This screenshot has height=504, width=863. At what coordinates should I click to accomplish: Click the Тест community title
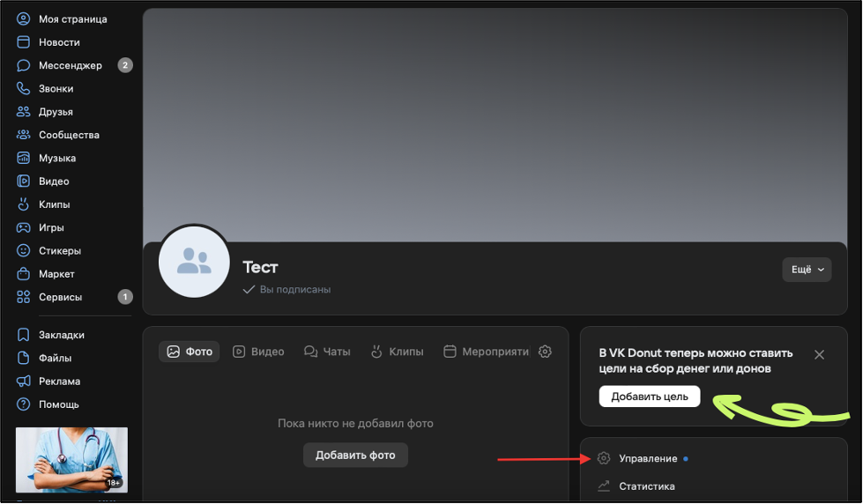pyautogui.click(x=260, y=267)
